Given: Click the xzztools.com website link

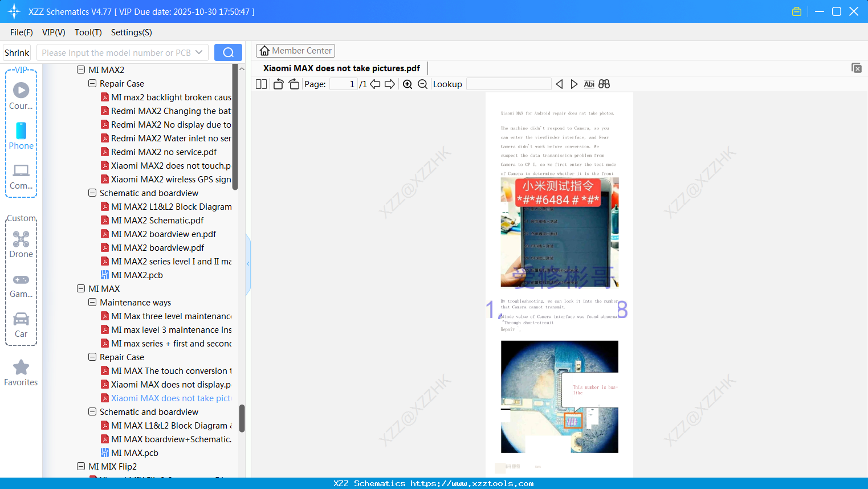Looking at the screenshot, I should tap(472, 483).
